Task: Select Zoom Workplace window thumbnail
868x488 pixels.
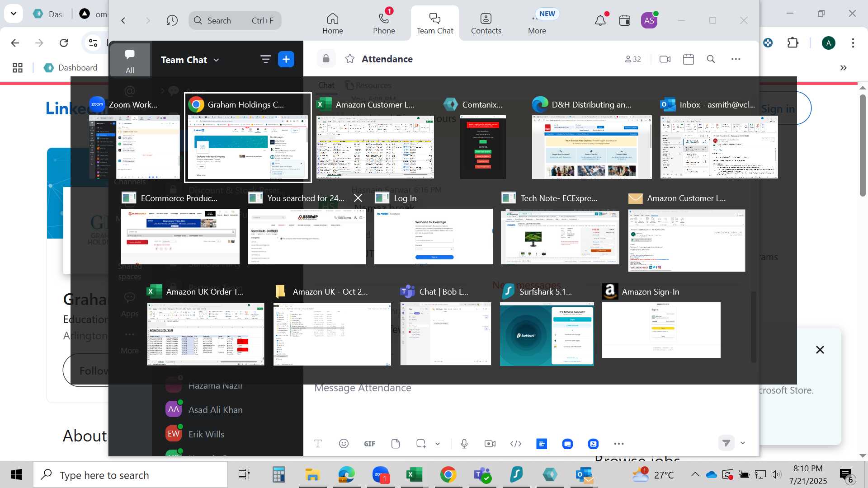Action: 134,147
